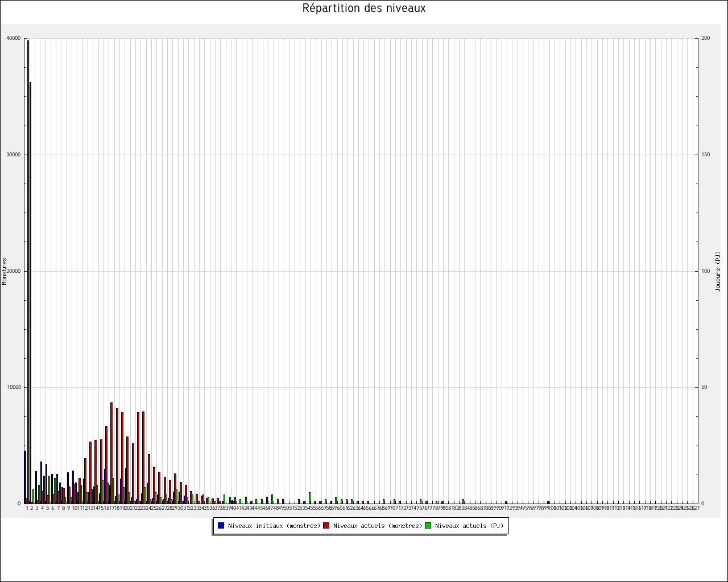Click the red Niveaux actuels (monstres) swatch

point(326,526)
